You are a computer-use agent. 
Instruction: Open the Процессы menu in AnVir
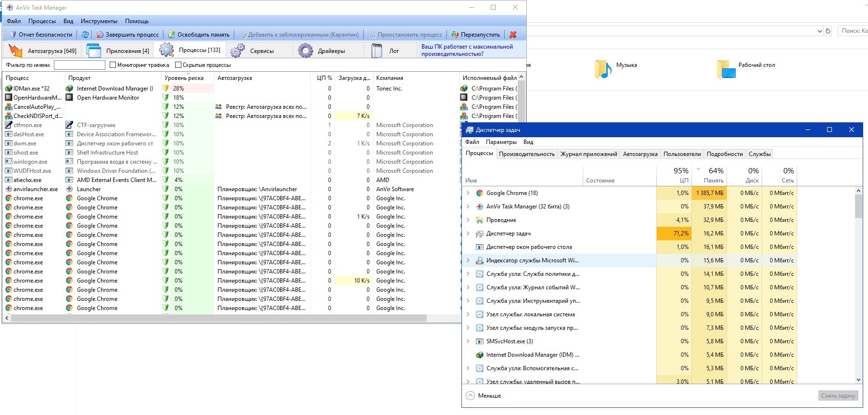(42, 21)
